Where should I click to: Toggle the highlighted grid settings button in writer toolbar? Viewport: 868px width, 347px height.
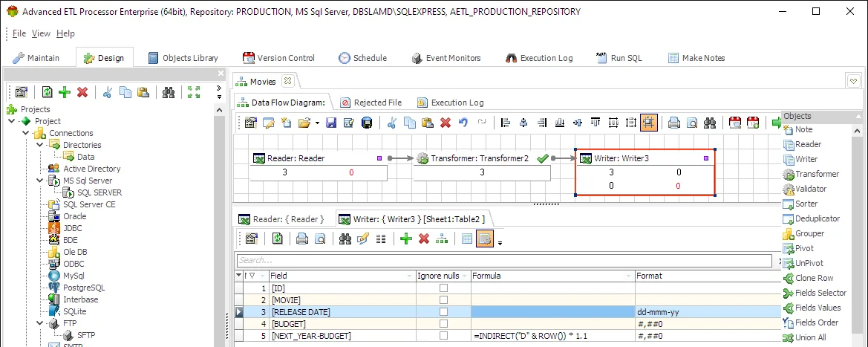click(484, 239)
